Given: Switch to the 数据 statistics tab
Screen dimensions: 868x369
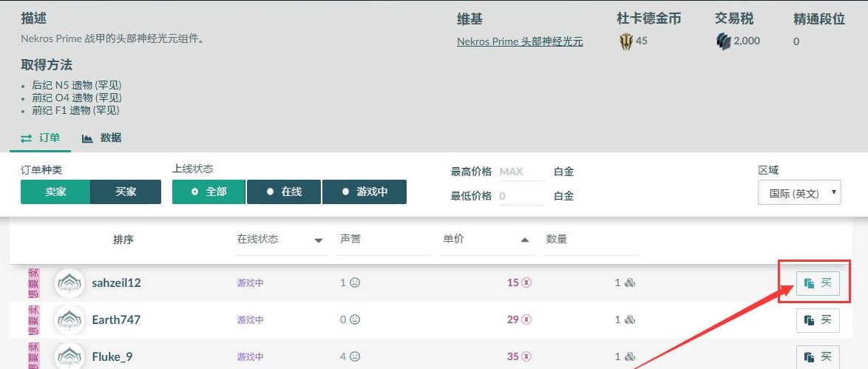Looking at the screenshot, I should point(102,138).
